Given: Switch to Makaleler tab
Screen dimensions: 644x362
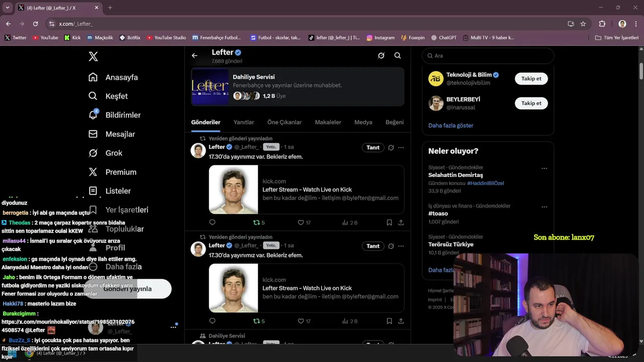Looking at the screenshot, I should pyautogui.click(x=328, y=122).
